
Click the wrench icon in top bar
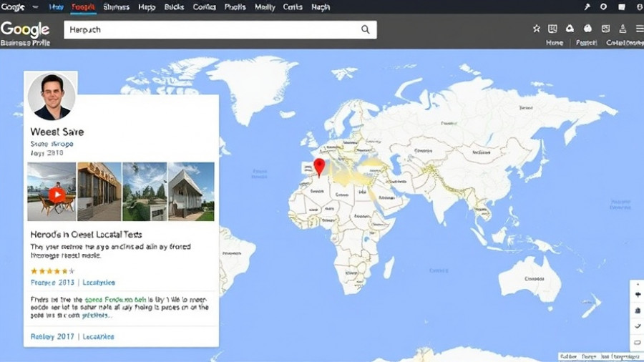pyautogui.click(x=587, y=6)
